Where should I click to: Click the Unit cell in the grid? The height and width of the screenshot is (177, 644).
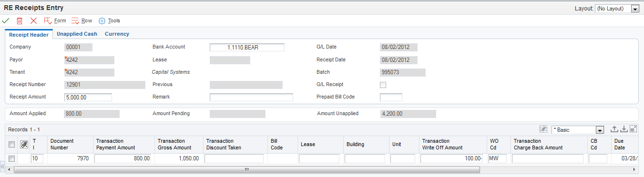(403, 158)
